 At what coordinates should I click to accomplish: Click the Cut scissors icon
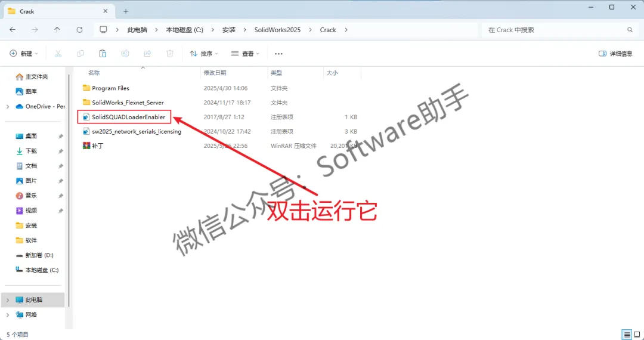(58, 53)
